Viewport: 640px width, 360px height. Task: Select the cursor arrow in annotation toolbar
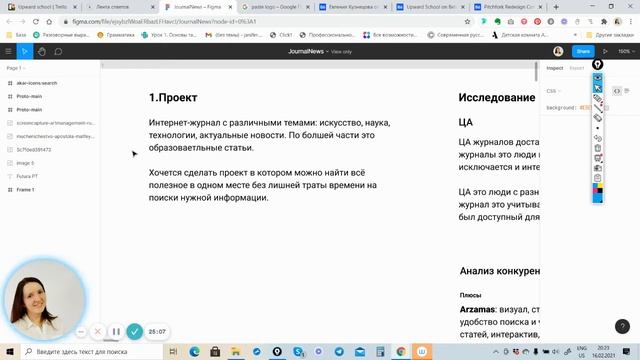tap(598, 88)
